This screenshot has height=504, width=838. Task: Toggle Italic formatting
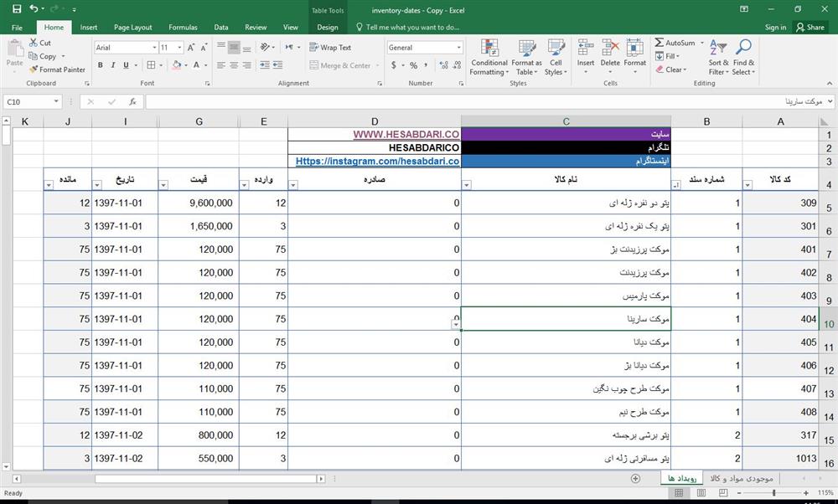[111, 64]
